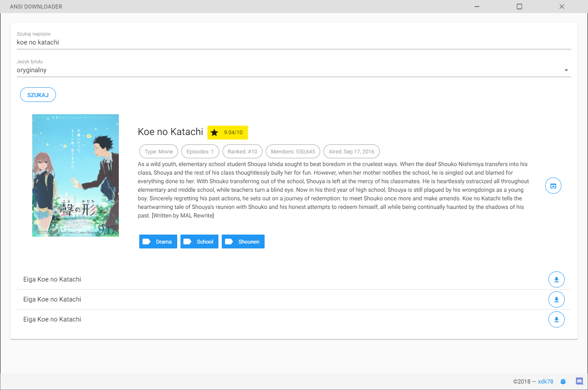Click the Type: Movie chip
Image resolution: width=588 pixels, height=390 pixels.
coord(159,151)
